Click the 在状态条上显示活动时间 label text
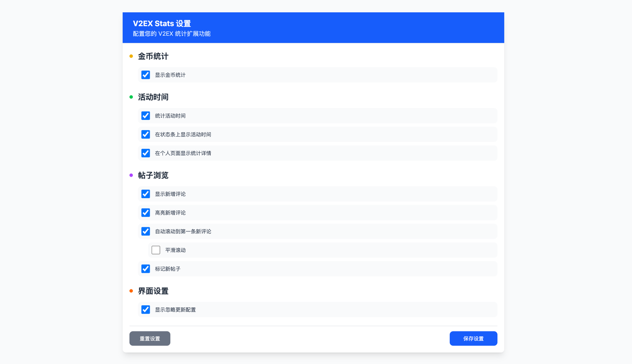The height and width of the screenshot is (364, 632). (183, 134)
